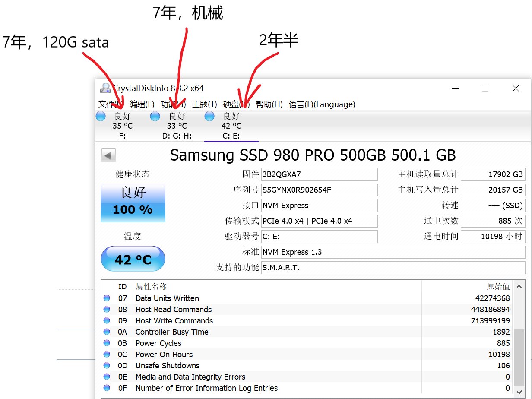532x399 pixels.
Task: Click power on hours value 10198 小时
Action: pos(493,237)
